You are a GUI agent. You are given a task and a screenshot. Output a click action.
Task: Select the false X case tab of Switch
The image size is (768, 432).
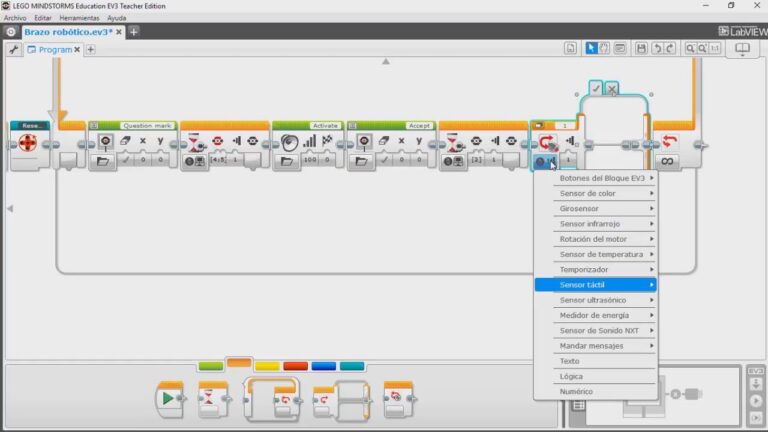pos(612,89)
